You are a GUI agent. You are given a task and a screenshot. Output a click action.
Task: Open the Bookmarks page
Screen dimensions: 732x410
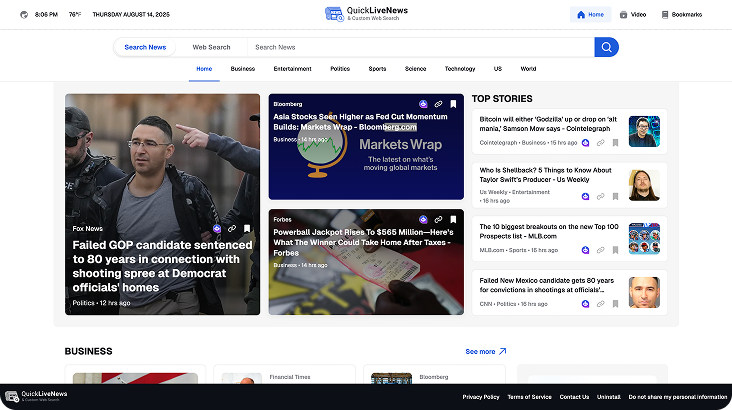(682, 14)
